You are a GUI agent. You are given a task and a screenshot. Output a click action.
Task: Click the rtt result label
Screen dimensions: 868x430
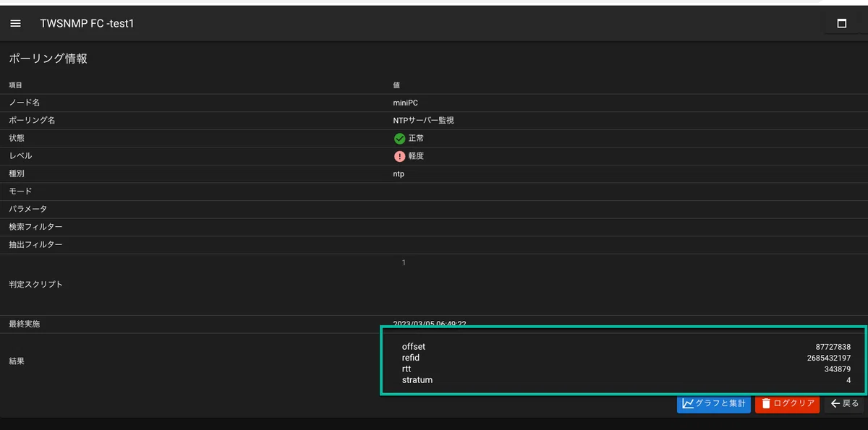(407, 369)
